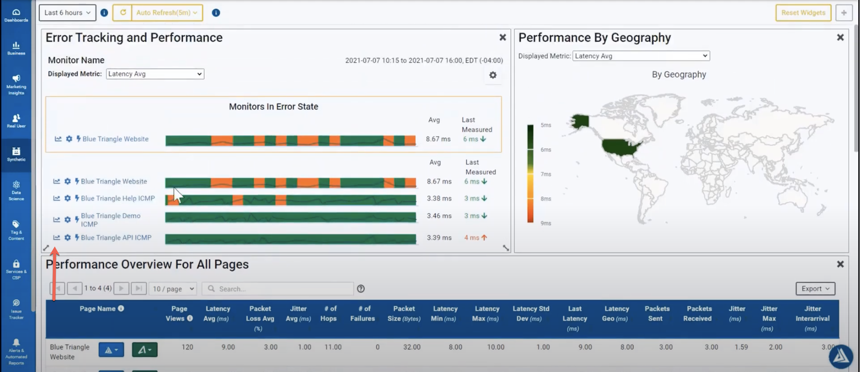Click the Blue Triangle Demo ICMP latency bar
This screenshot has width=868, height=372.
[290, 217]
